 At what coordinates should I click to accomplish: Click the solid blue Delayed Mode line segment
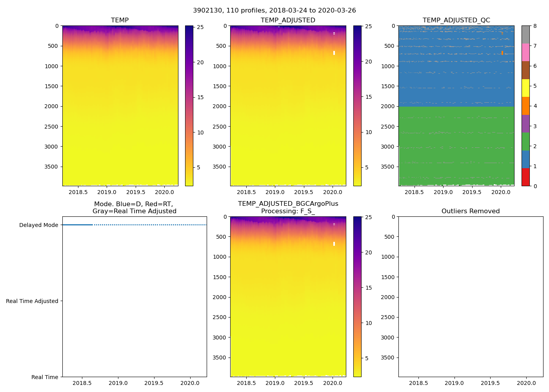[x=77, y=225]
